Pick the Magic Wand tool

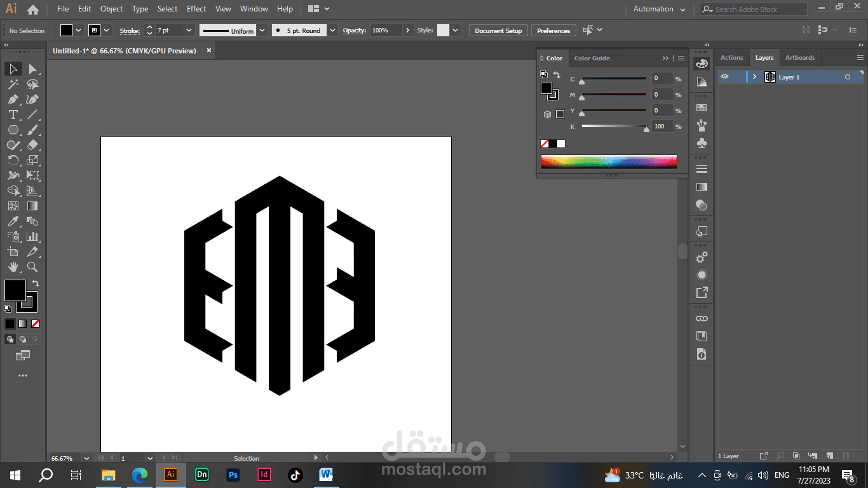13,84
